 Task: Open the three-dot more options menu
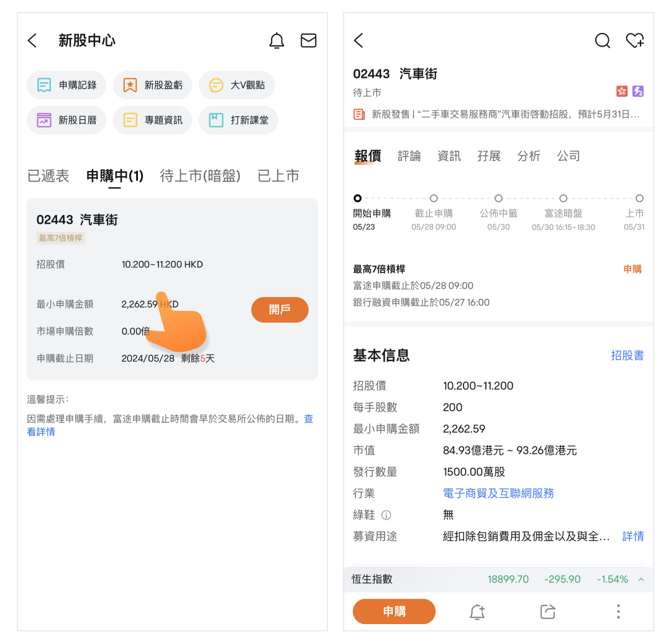coord(618,612)
